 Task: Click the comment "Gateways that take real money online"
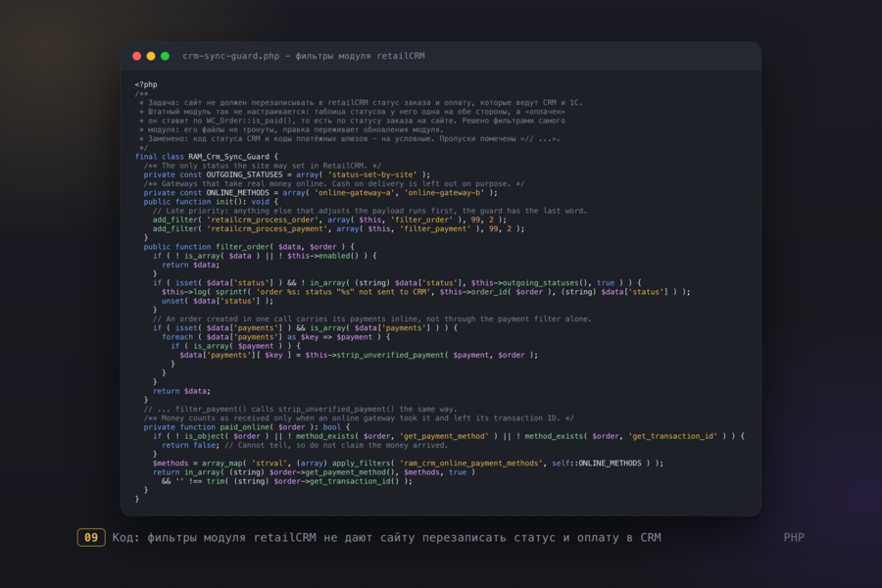tap(334, 183)
